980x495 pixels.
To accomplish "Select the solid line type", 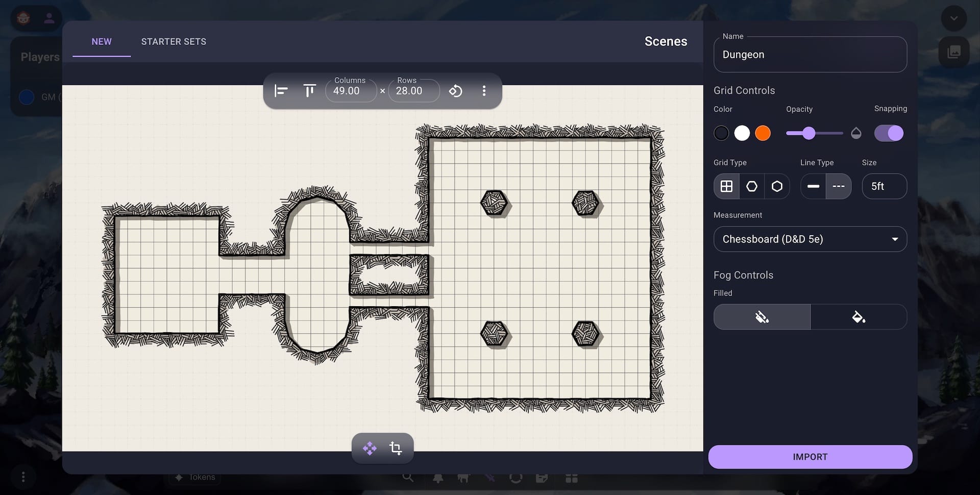I will [813, 186].
